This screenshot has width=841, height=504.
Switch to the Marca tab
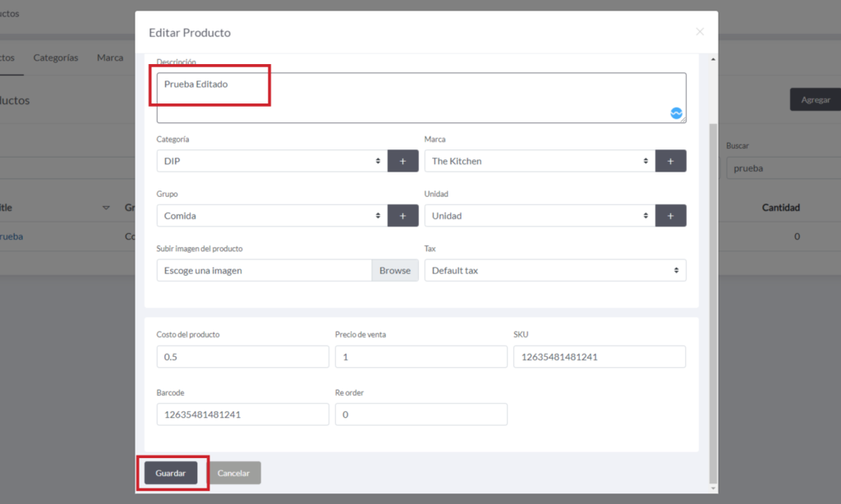tap(110, 57)
